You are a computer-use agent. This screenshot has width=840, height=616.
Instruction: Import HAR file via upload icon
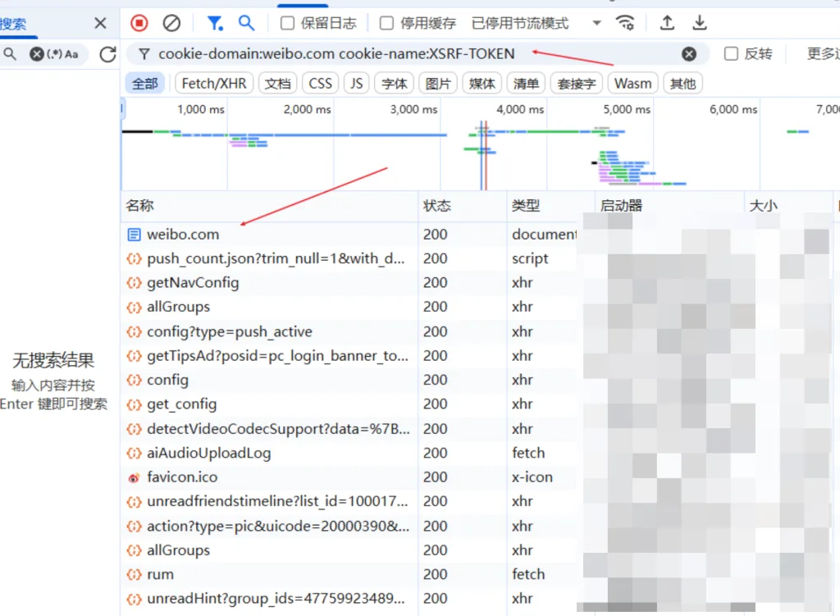click(x=666, y=23)
